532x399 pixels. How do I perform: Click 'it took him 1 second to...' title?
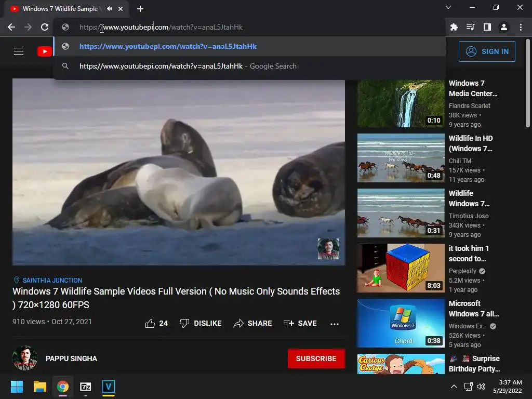469,253
